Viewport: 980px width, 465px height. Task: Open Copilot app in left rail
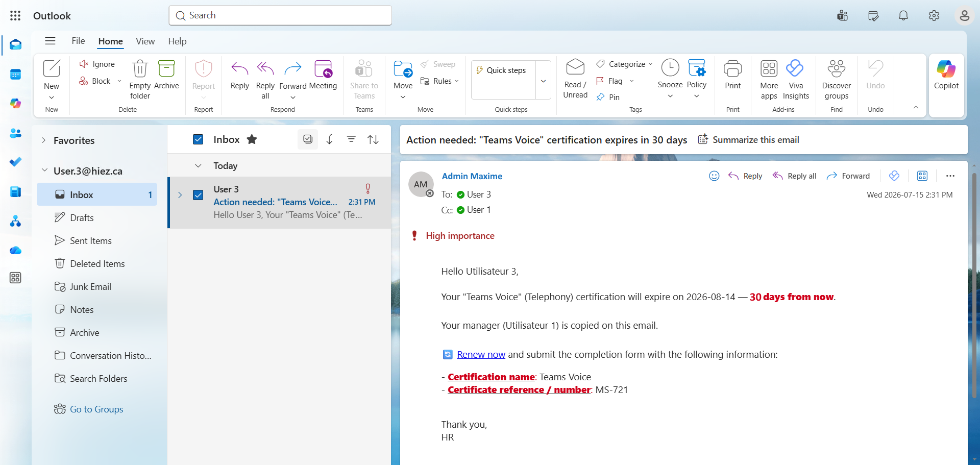tap(15, 104)
